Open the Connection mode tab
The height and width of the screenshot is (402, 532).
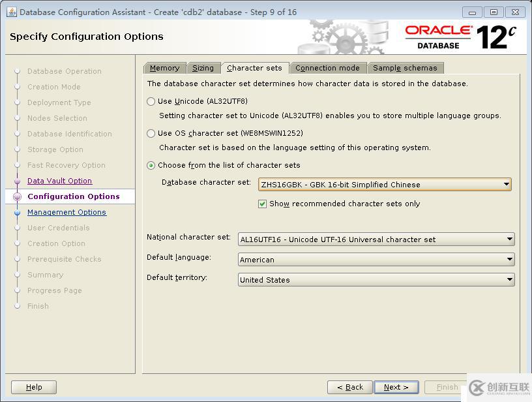pos(327,68)
